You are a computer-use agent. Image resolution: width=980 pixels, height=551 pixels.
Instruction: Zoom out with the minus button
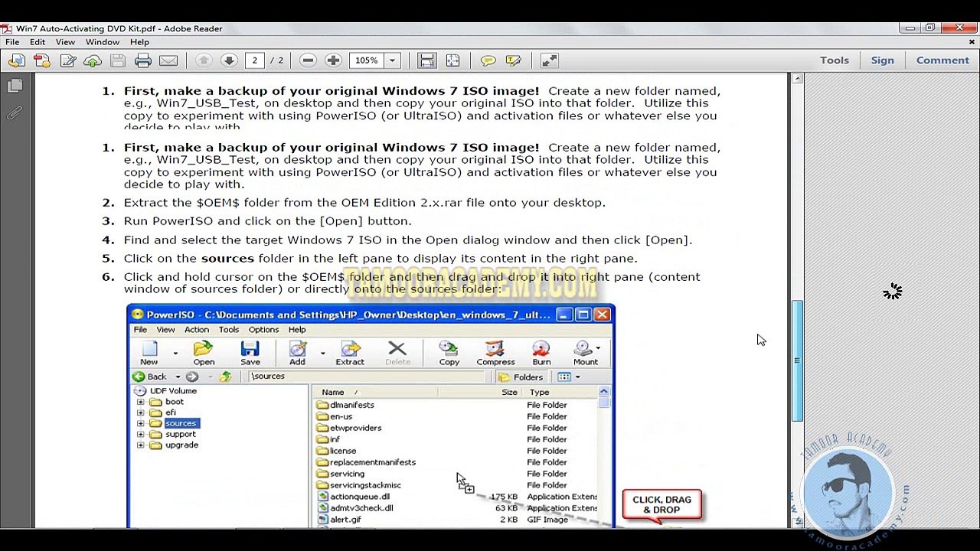pyautogui.click(x=308, y=60)
